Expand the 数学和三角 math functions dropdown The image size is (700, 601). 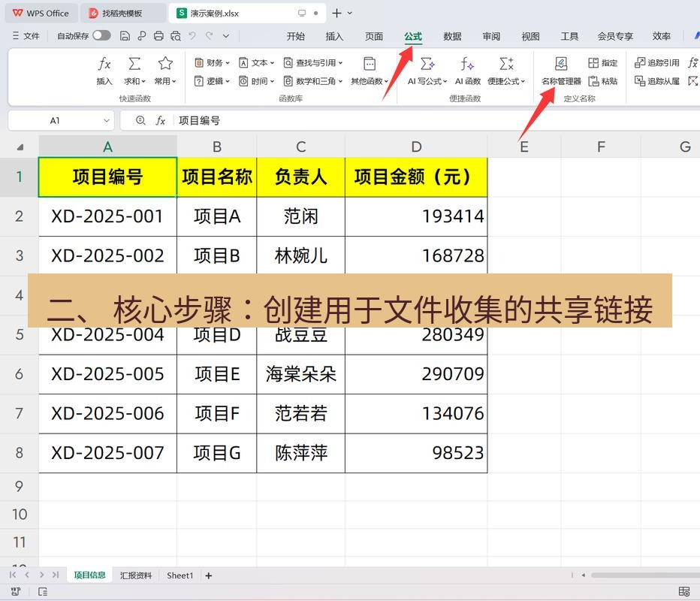point(313,81)
